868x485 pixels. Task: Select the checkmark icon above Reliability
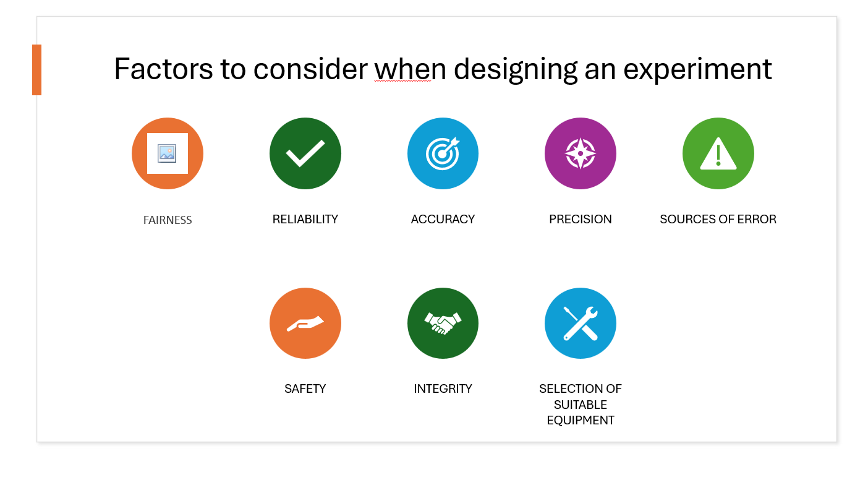click(305, 153)
